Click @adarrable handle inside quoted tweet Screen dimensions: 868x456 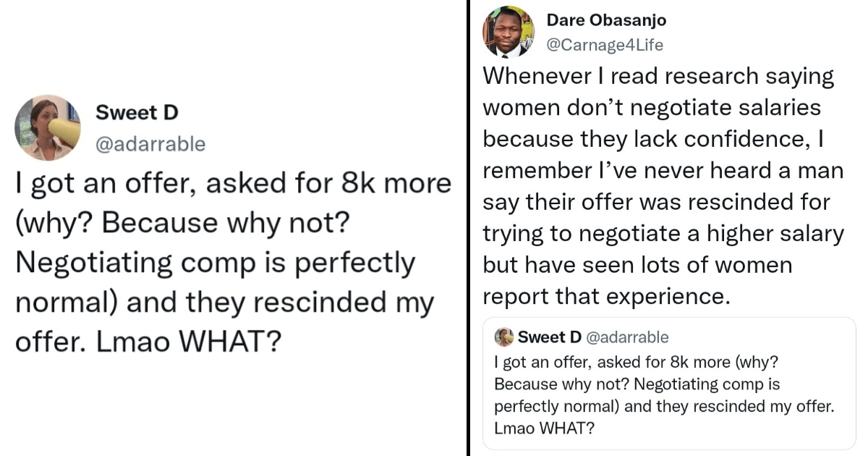pos(626,337)
